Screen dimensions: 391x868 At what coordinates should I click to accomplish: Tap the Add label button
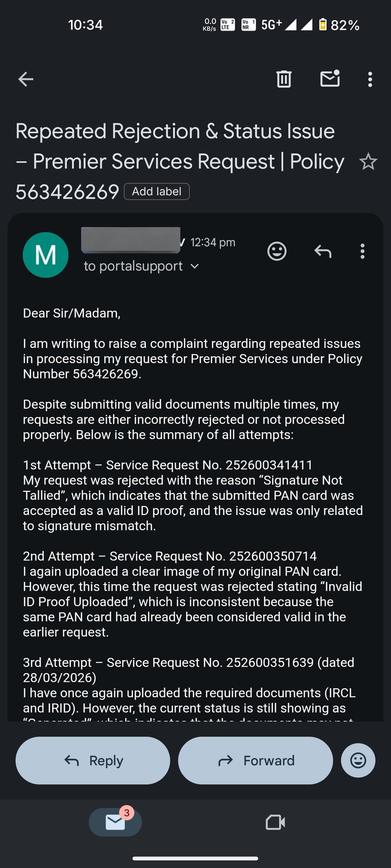[x=156, y=192]
